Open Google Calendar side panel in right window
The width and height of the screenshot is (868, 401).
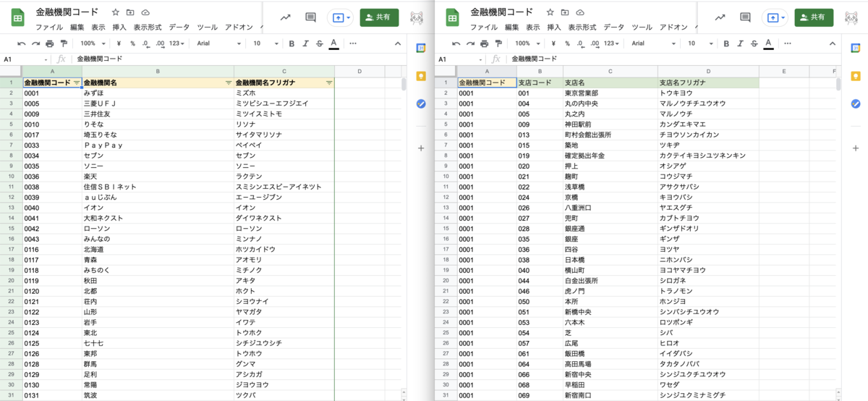click(x=856, y=48)
